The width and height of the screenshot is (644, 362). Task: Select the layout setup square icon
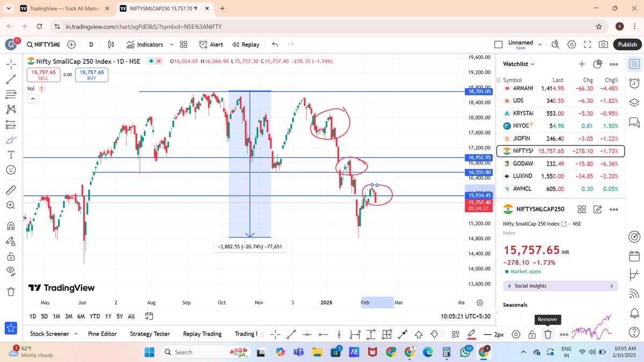pos(499,45)
